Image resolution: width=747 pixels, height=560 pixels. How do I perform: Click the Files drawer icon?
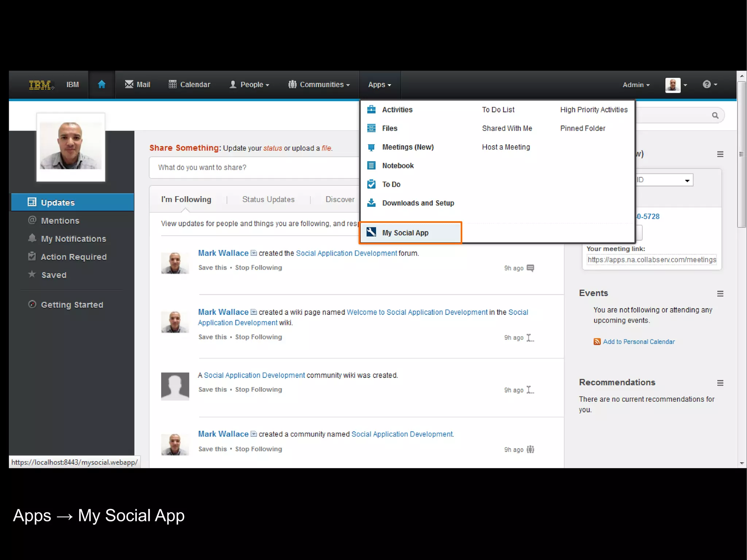click(x=371, y=128)
